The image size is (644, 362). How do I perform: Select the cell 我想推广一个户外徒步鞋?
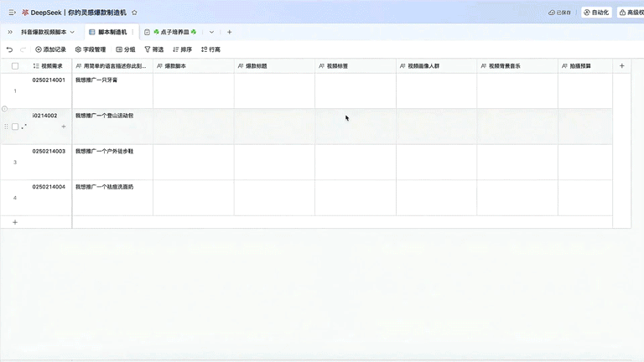112,162
